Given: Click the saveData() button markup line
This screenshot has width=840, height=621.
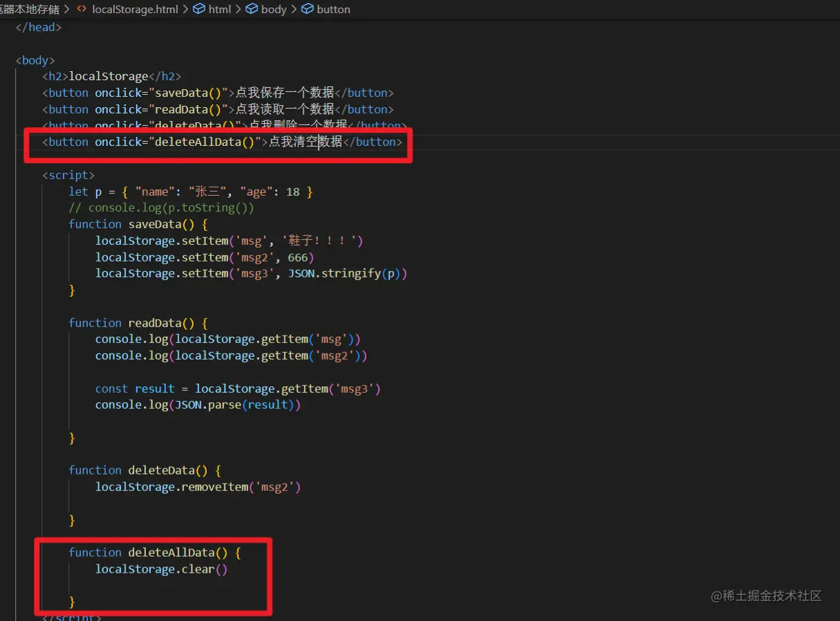Looking at the screenshot, I should [x=218, y=93].
